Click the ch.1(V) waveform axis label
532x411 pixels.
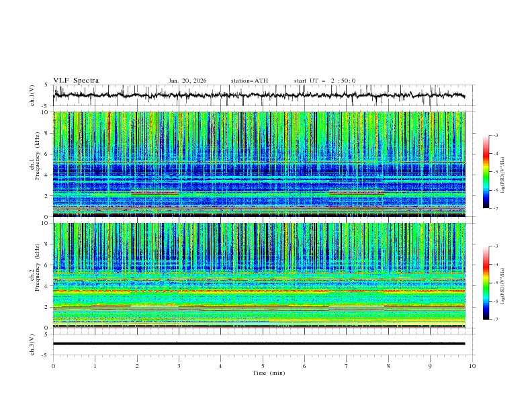pos(32,95)
